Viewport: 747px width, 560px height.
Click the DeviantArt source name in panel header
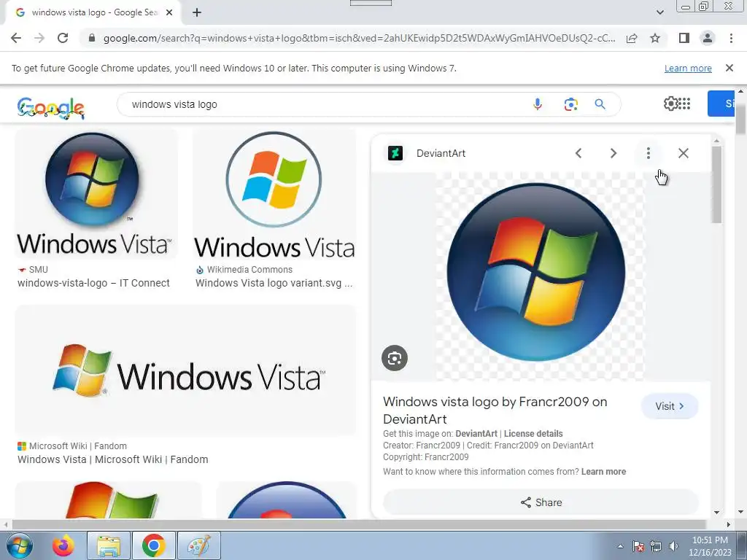pos(441,153)
